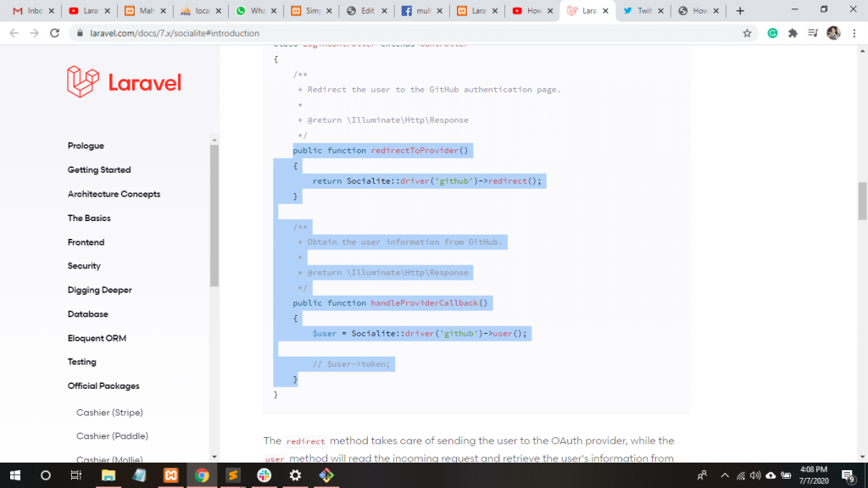Switch to the Twitter tab
868x488 pixels.
(x=643, y=11)
